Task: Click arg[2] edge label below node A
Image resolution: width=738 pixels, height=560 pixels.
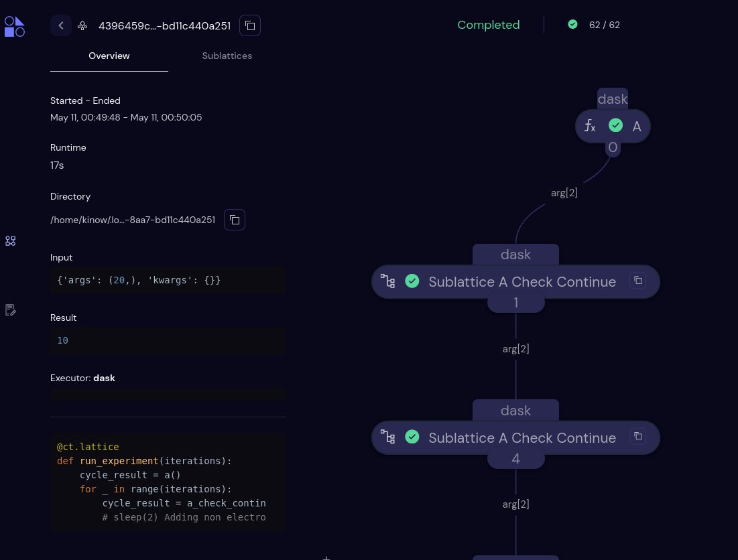Action: (x=564, y=193)
